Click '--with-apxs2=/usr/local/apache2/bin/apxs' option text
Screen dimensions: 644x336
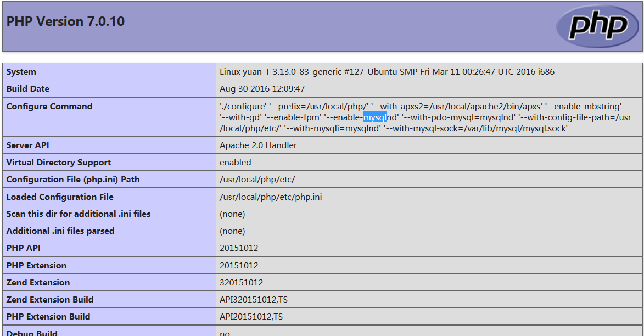(x=456, y=107)
